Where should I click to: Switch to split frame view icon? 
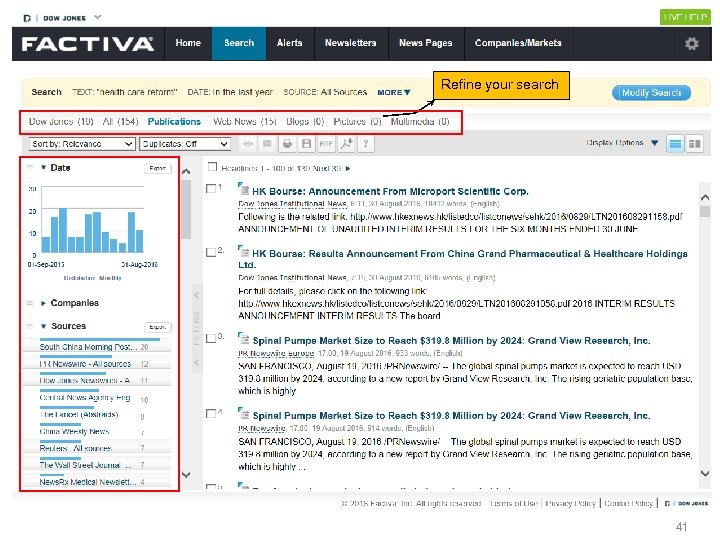pos(695,144)
